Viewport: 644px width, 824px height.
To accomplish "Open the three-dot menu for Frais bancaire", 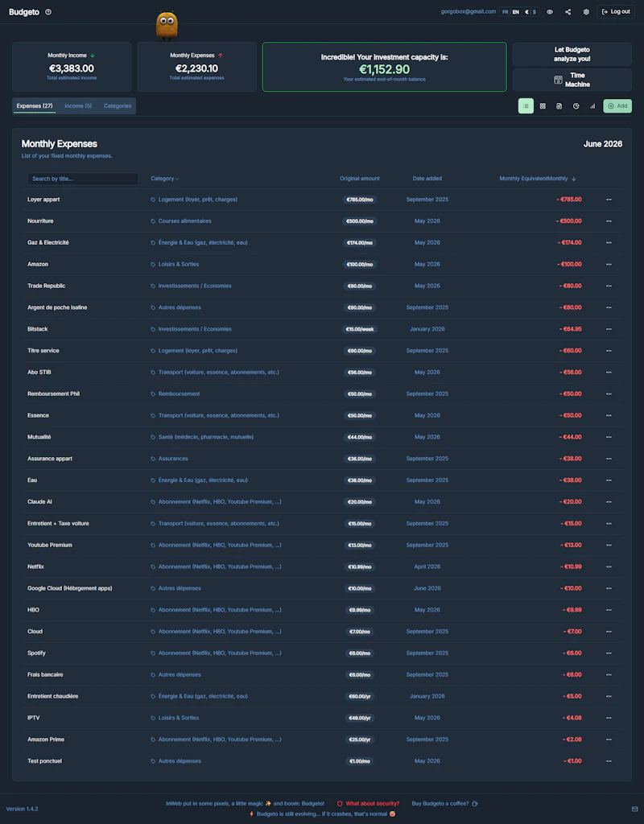I will click(x=609, y=675).
